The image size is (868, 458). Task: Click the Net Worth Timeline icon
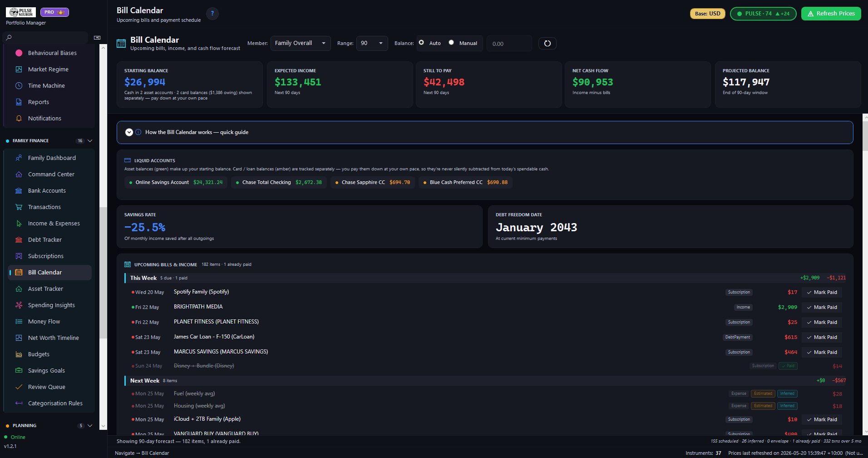point(19,338)
